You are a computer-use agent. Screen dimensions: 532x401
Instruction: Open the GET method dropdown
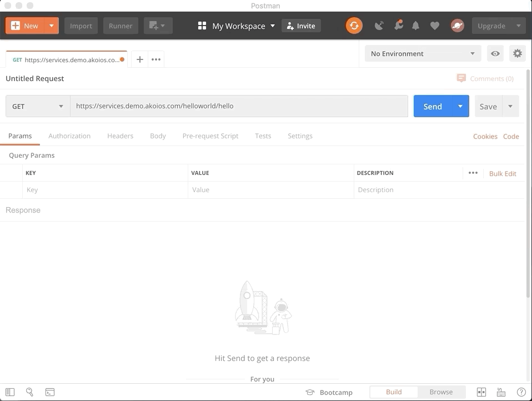[38, 107]
